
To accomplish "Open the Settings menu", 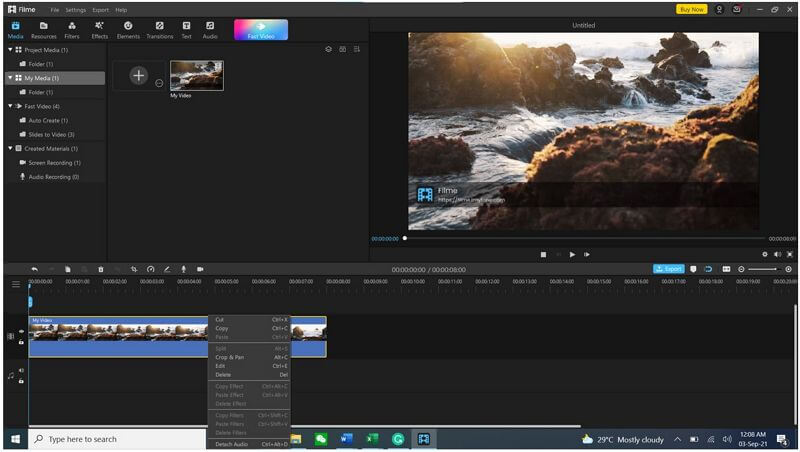I will pos(76,10).
